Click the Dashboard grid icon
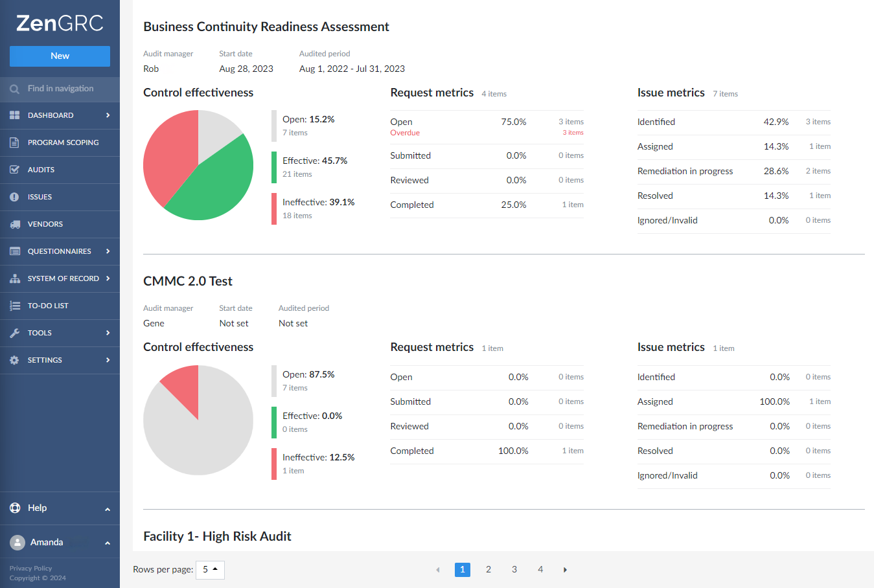The image size is (874, 588). coord(14,115)
